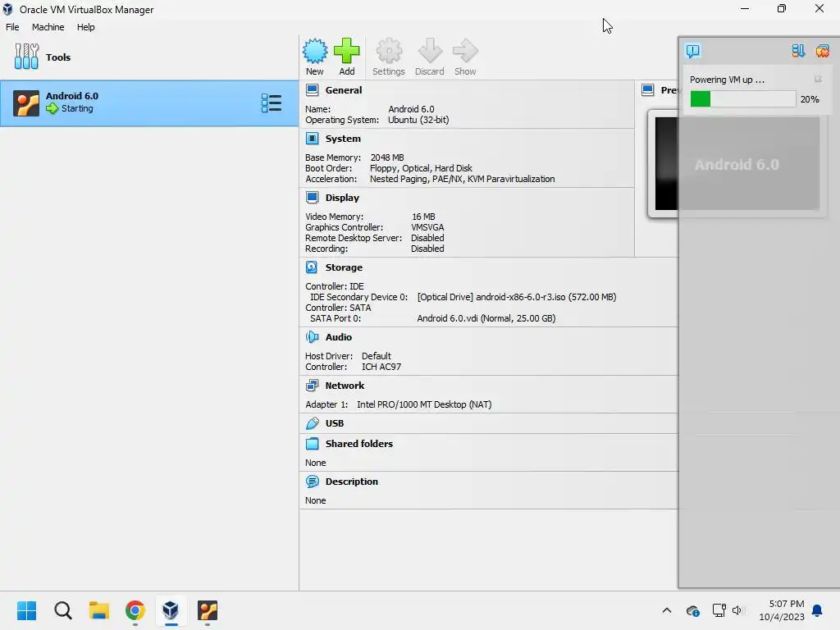The height and width of the screenshot is (630, 840).
Task: Click the System section chip icon
Action: [x=312, y=138]
